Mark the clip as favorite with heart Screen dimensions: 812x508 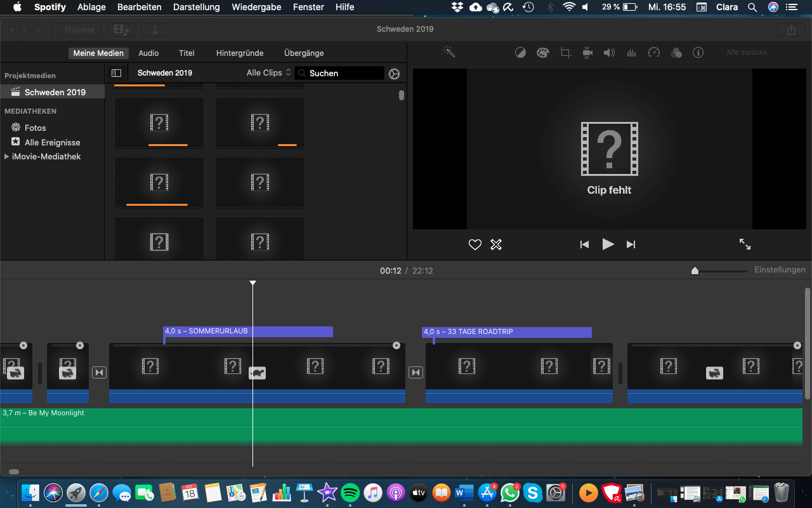point(475,244)
